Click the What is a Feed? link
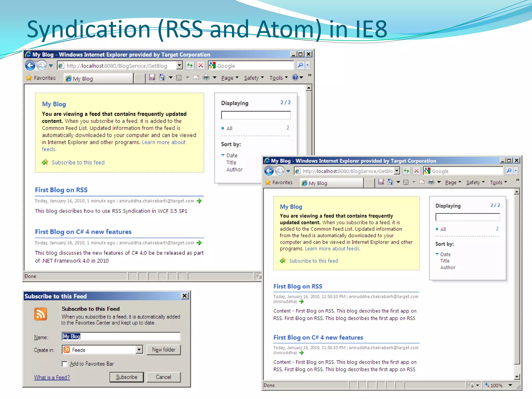 [52, 377]
